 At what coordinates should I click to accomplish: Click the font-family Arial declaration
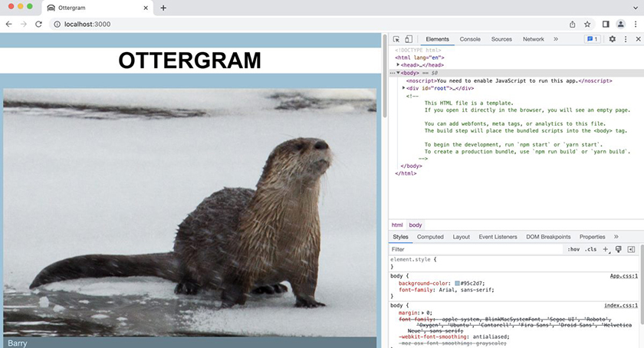(446, 290)
